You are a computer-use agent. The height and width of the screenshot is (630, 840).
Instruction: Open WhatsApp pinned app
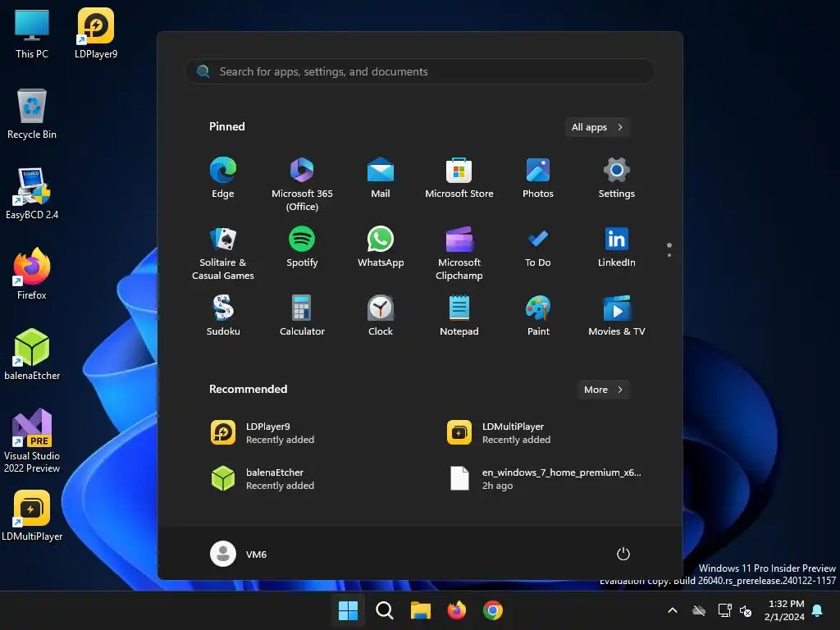(381, 247)
